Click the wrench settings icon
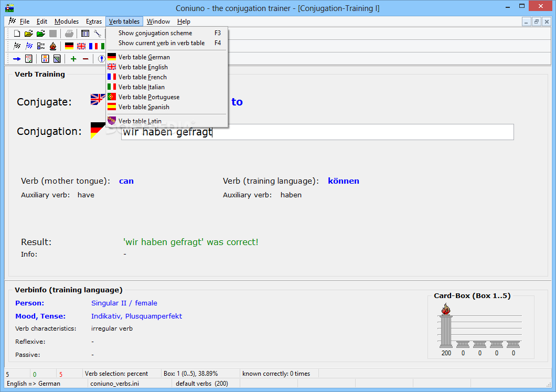The width and height of the screenshot is (556, 392). pos(98,34)
